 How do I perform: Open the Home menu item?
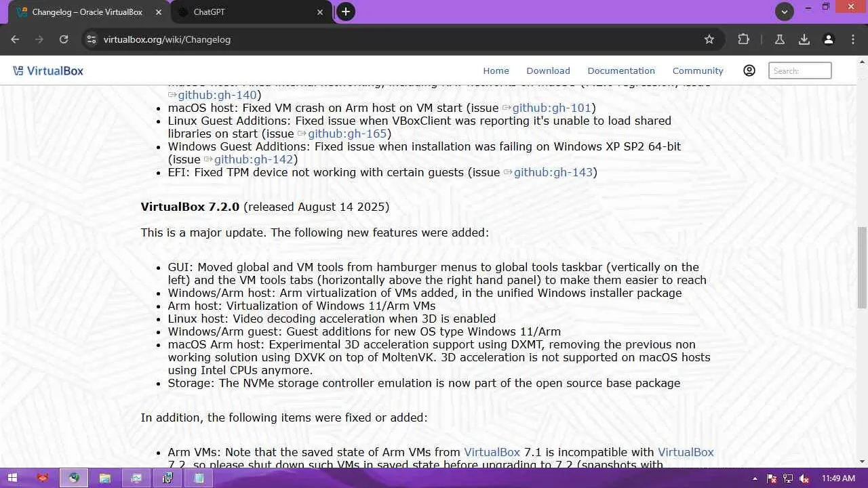pos(496,70)
